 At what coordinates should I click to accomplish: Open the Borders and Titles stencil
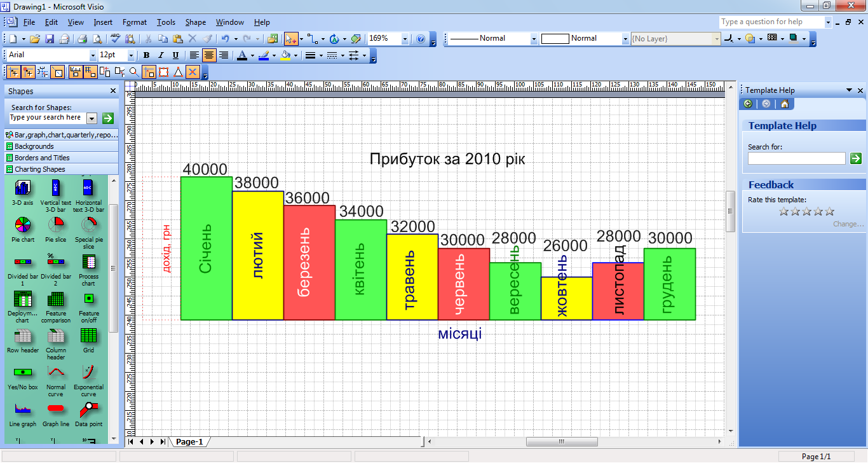click(x=61, y=158)
